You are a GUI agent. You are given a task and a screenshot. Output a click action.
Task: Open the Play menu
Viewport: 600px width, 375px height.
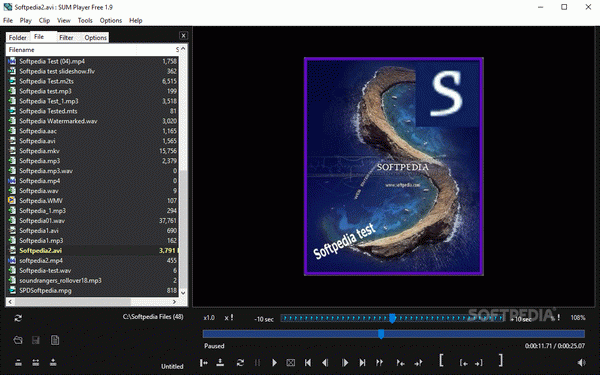click(x=26, y=20)
